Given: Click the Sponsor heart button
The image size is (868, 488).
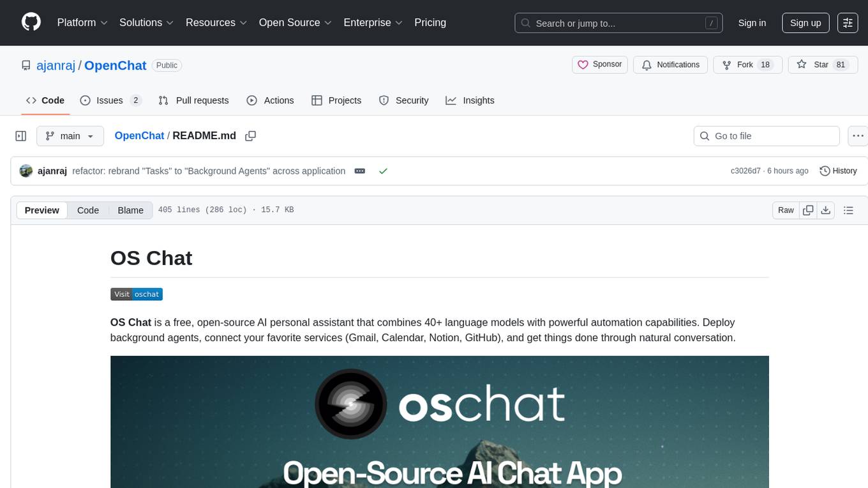Looking at the screenshot, I should click(x=600, y=65).
